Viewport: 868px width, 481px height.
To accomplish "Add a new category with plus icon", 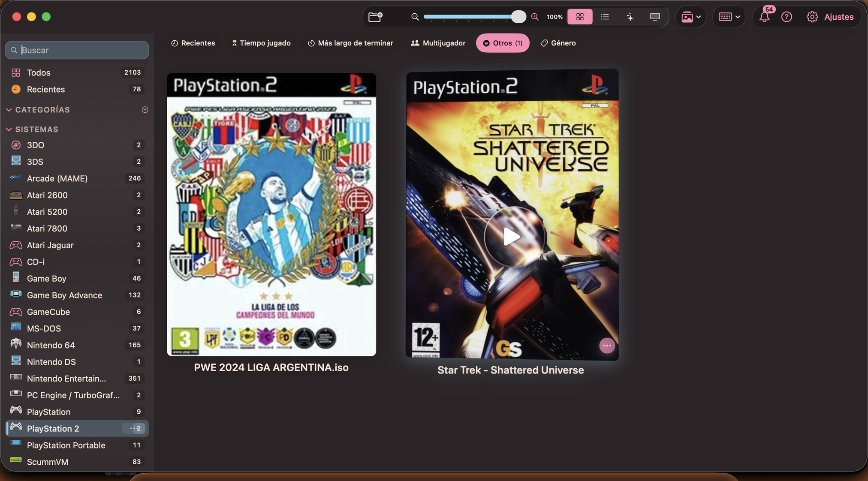I will (145, 110).
